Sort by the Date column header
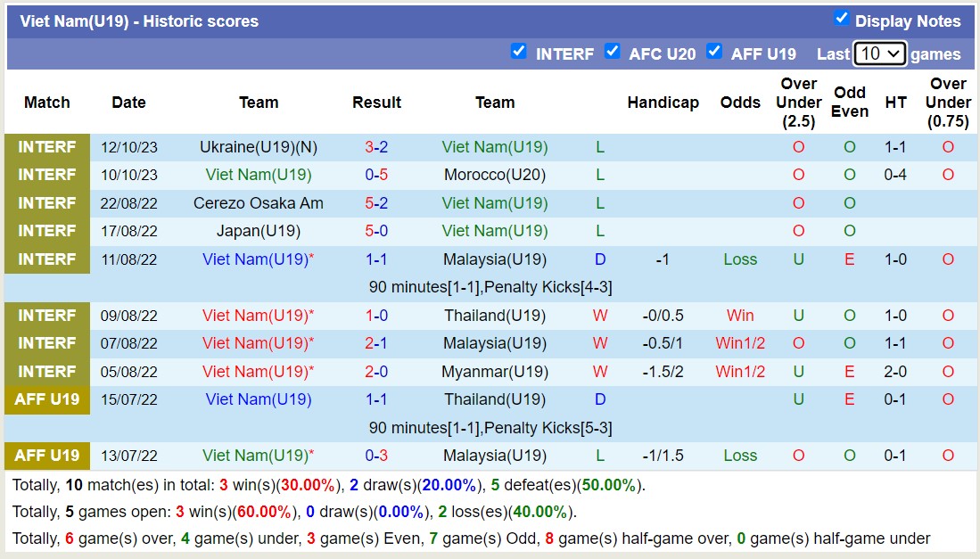980x559 pixels. click(x=128, y=103)
